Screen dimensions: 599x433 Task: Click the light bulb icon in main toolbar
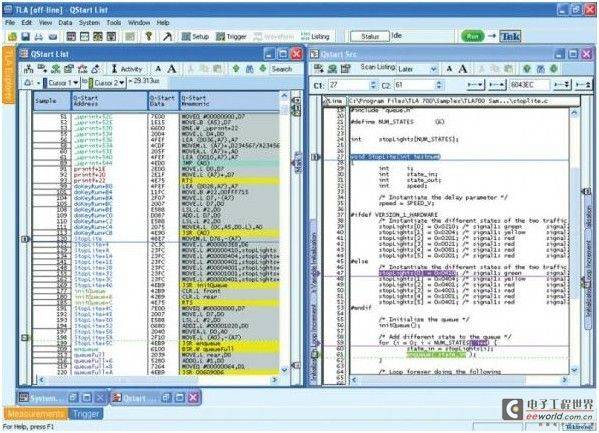tap(149, 36)
